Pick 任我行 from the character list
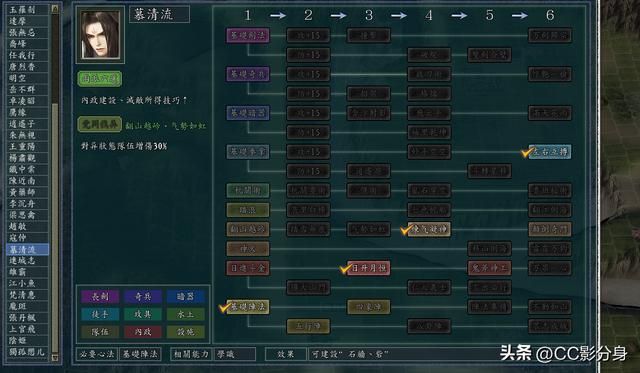The image size is (640, 373). tap(27, 55)
